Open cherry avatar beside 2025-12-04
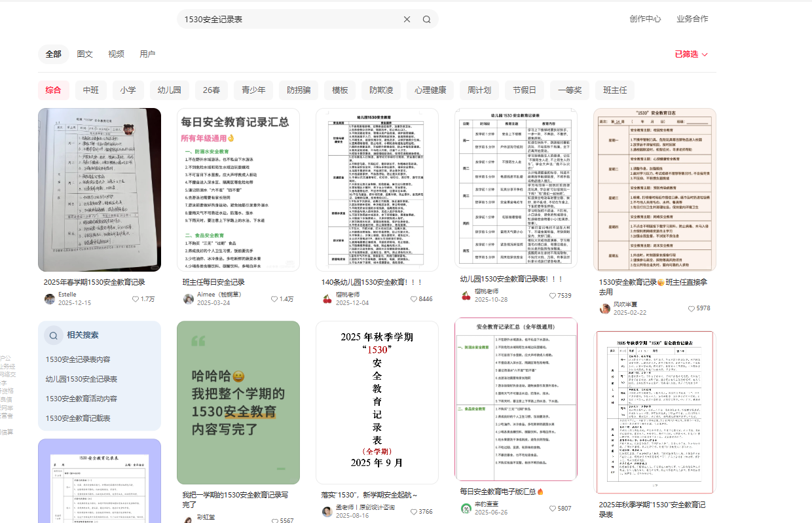The image size is (812, 523). 327,299
